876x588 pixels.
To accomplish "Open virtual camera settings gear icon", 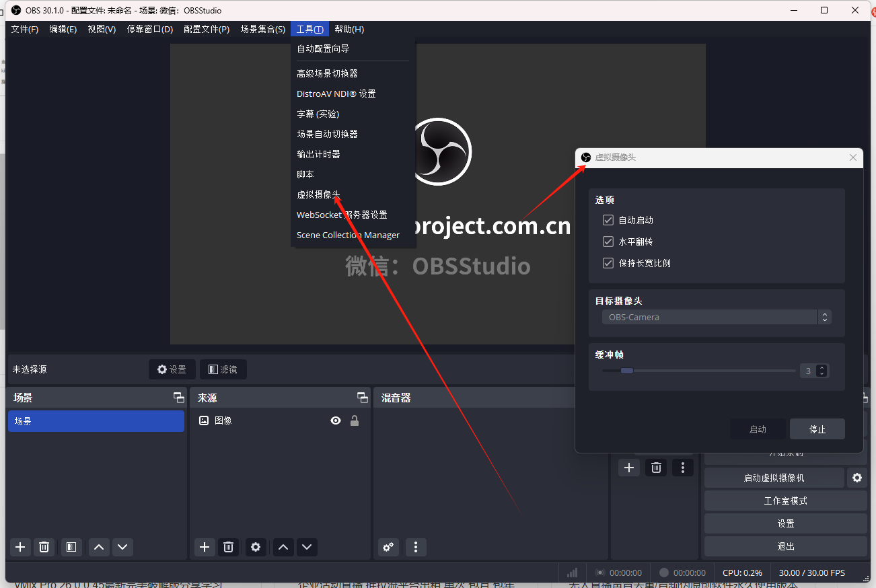I will (x=856, y=478).
